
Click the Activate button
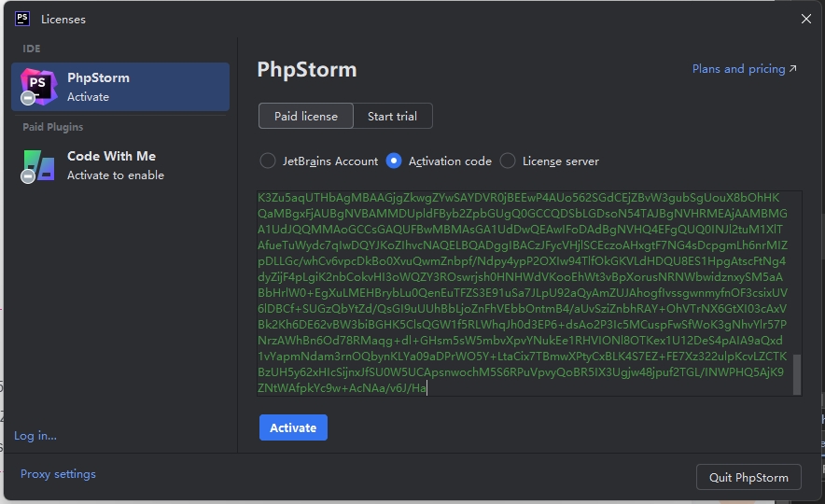tap(293, 427)
